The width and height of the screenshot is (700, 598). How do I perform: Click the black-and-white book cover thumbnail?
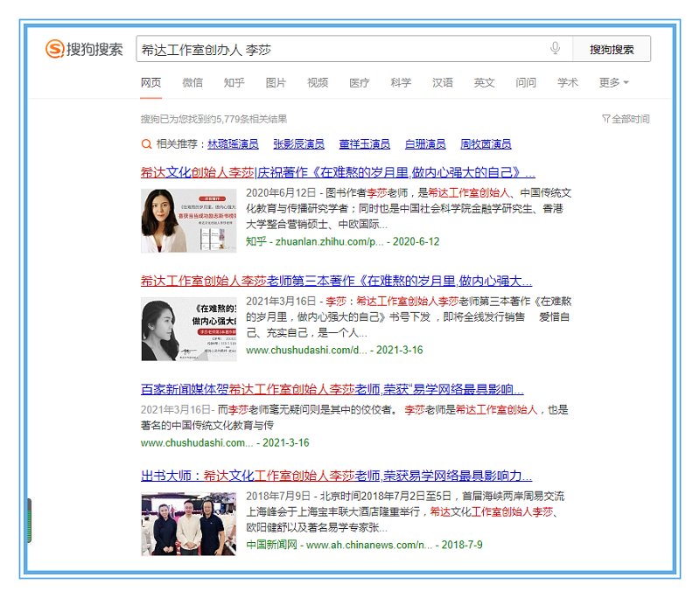176,329
